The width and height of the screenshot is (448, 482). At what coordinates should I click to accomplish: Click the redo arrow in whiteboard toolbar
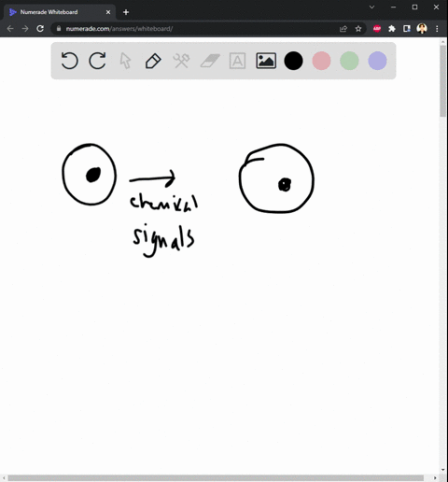click(x=97, y=61)
